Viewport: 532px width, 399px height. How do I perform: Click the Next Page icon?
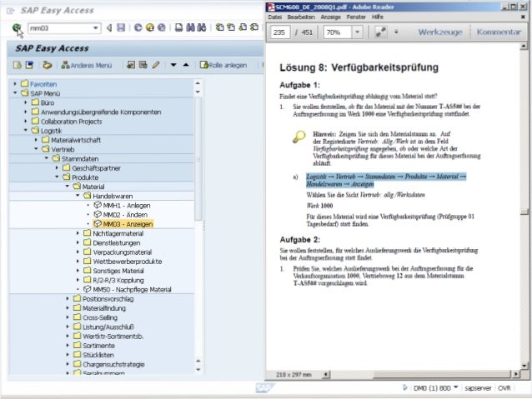(x=243, y=27)
